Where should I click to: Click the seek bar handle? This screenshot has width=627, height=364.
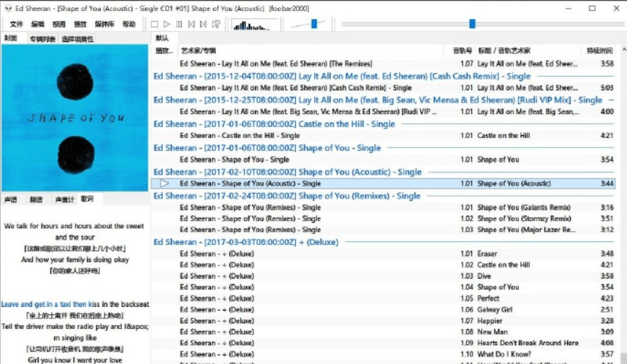[472, 23]
